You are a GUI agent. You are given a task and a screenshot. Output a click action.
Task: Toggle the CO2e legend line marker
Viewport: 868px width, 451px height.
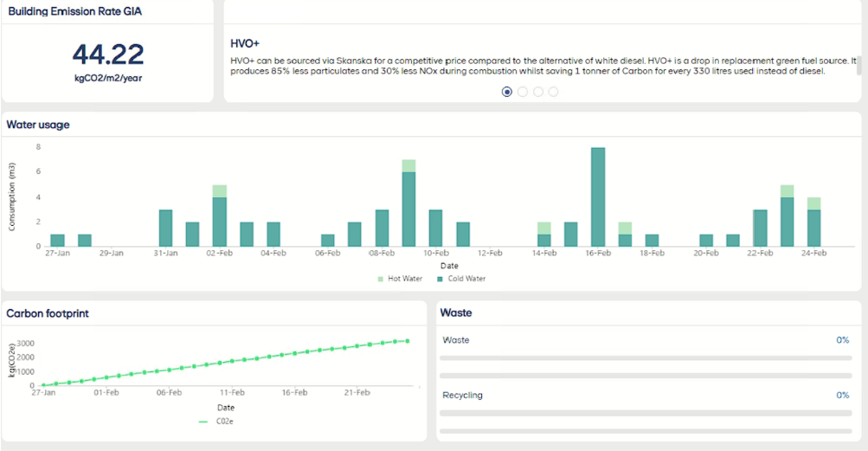click(203, 422)
